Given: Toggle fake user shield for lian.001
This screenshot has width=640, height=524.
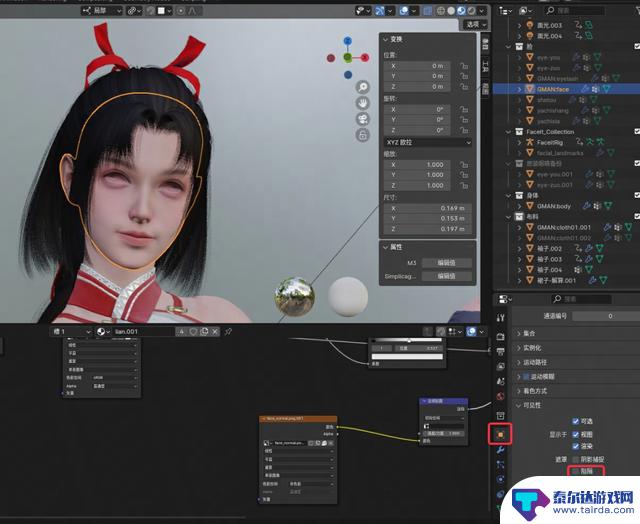Looking at the screenshot, I should [193, 331].
